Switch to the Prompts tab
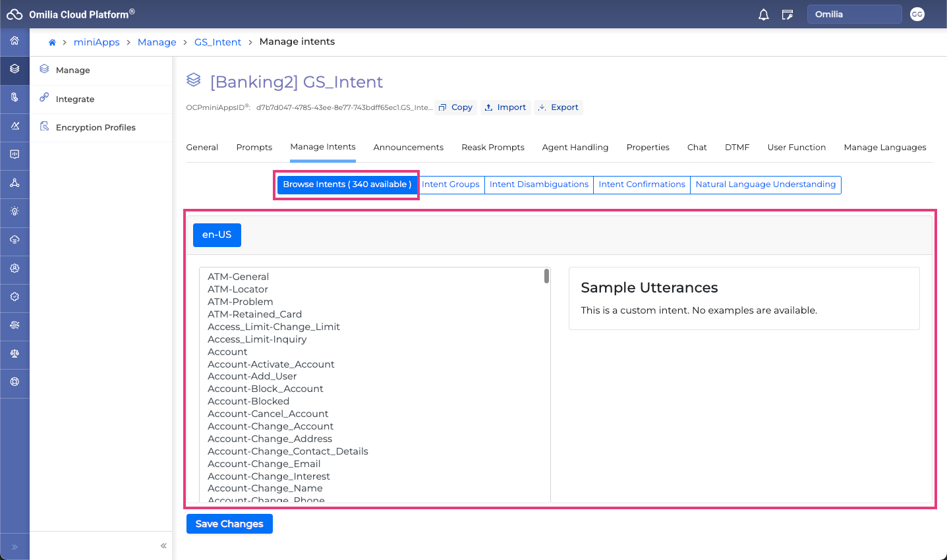Screen dimensions: 947x560 254,148
